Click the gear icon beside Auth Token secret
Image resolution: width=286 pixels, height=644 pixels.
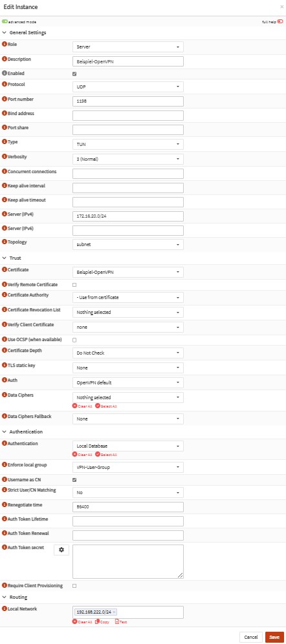click(61, 550)
